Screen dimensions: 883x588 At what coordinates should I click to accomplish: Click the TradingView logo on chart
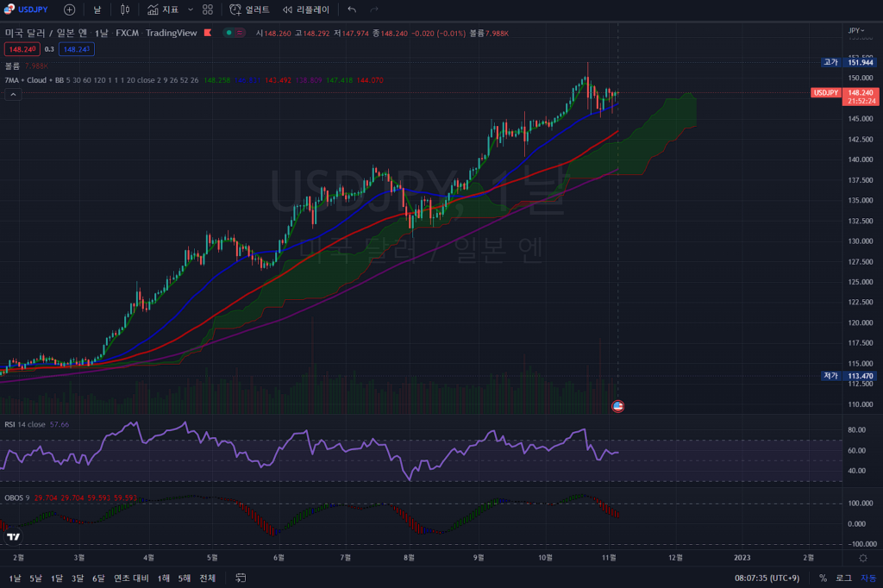[13, 536]
